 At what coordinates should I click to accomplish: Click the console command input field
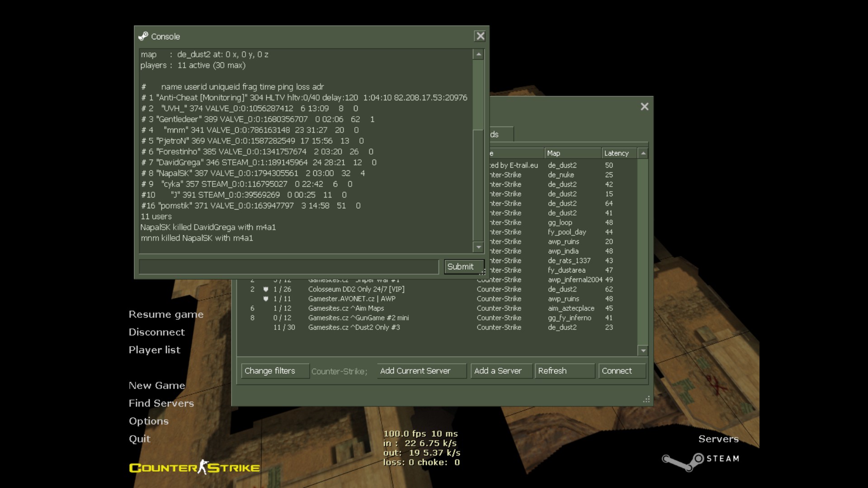288,267
